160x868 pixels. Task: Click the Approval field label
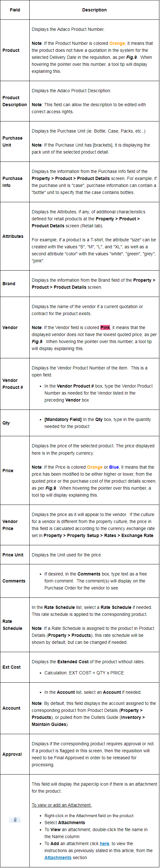[x=12, y=754]
